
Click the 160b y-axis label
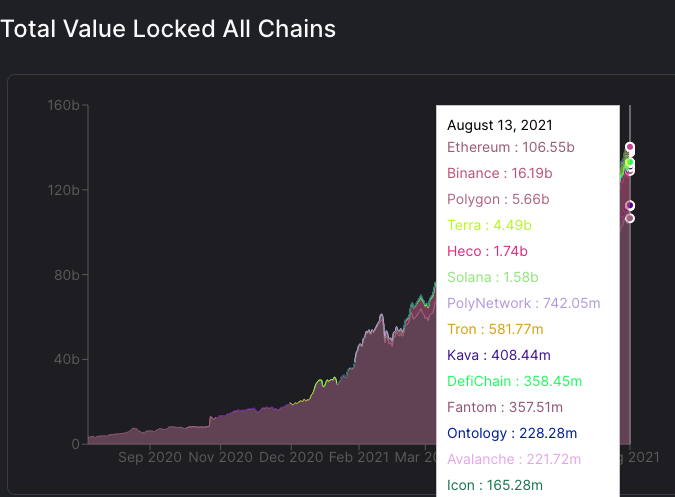[x=62, y=105]
